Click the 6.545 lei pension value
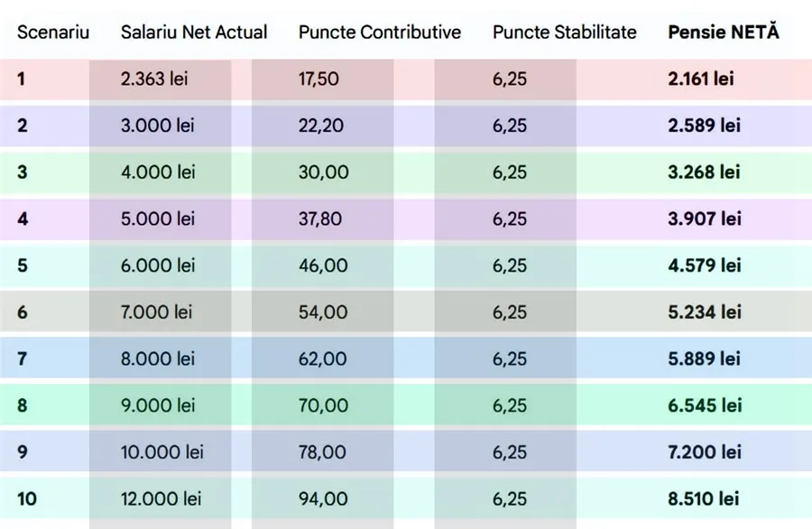Viewport: 812px width, 529px height. pos(705,405)
